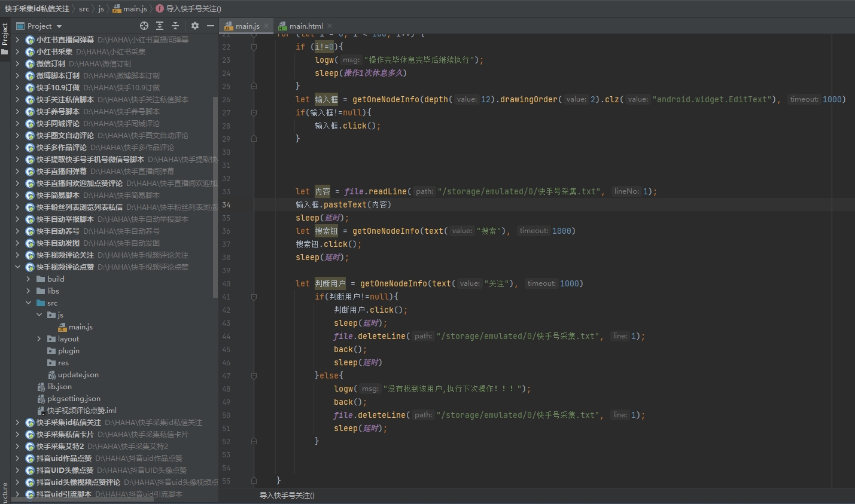Select the 小红书采集 project

(54, 51)
